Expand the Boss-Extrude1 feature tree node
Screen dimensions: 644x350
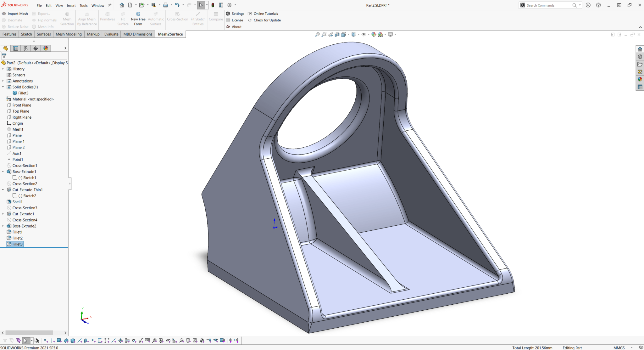pyautogui.click(x=3, y=172)
